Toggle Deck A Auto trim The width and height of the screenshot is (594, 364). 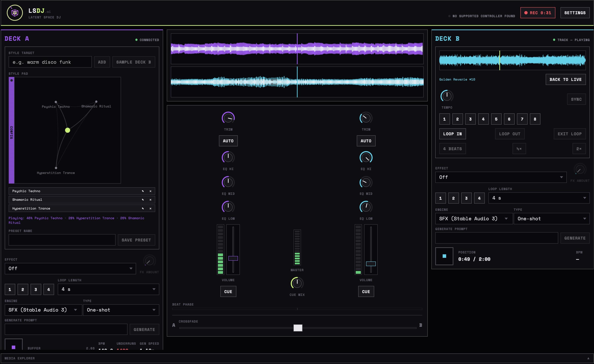(x=228, y=141)
